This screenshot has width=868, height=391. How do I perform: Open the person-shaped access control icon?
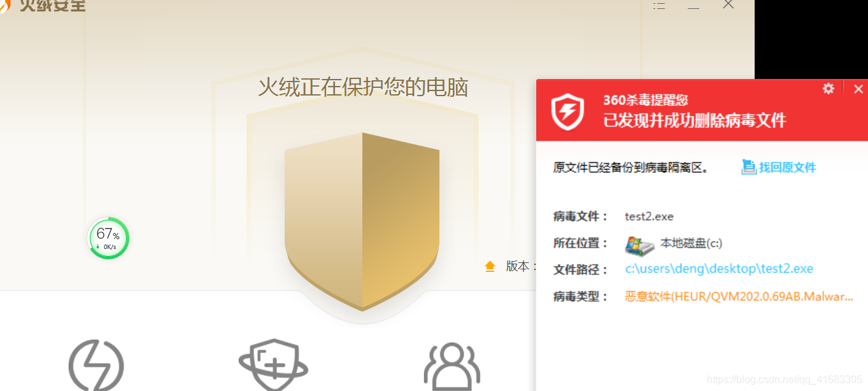click(452, 367)
